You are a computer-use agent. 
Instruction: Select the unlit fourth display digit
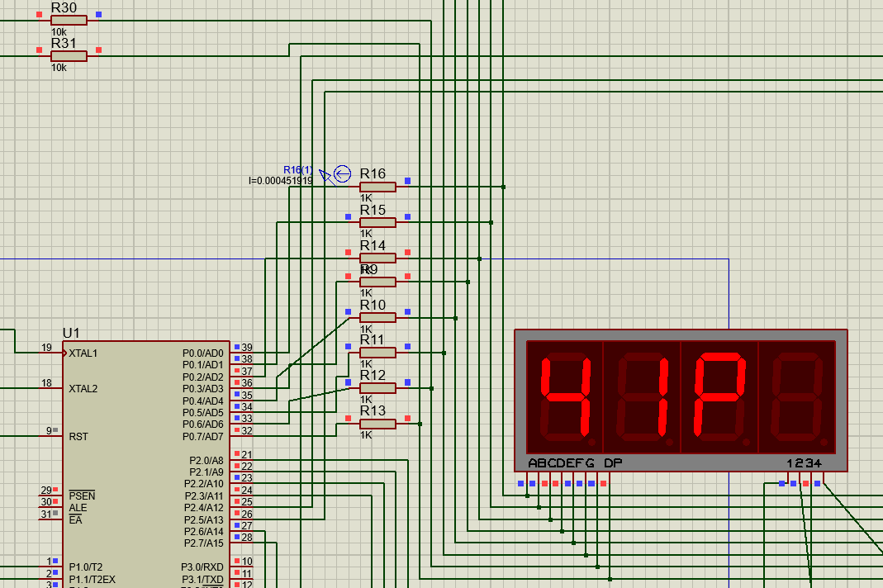[x=797, y=396]
